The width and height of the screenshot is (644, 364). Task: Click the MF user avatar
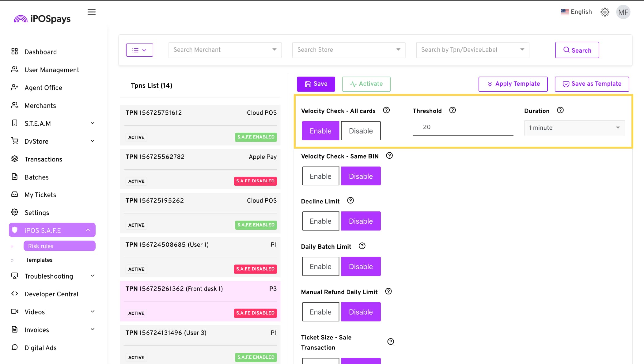(623, 12)
